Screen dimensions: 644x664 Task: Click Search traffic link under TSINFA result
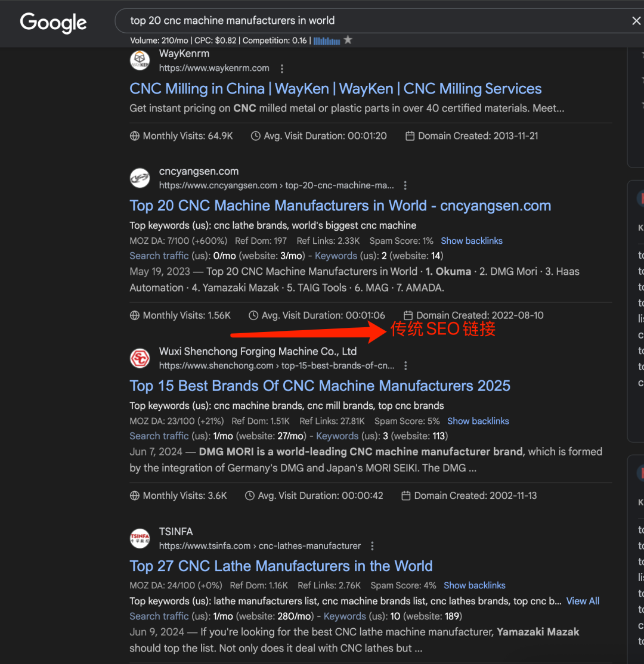coord(159,616)
